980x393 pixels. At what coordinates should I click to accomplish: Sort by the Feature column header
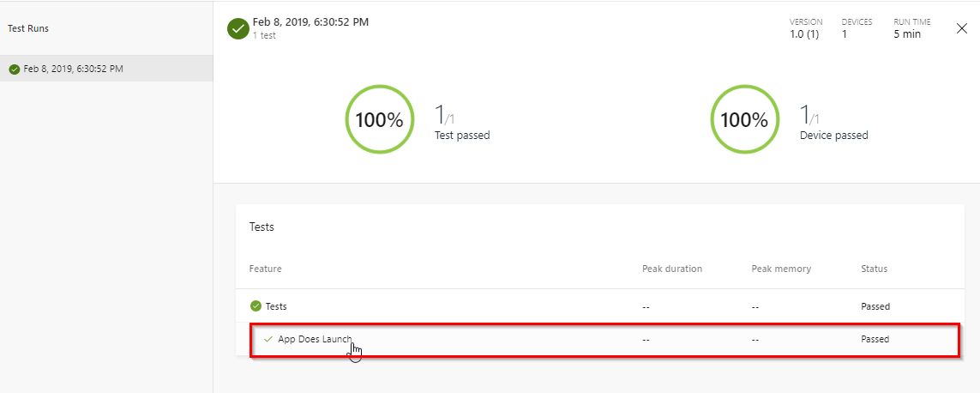[265, 269]
